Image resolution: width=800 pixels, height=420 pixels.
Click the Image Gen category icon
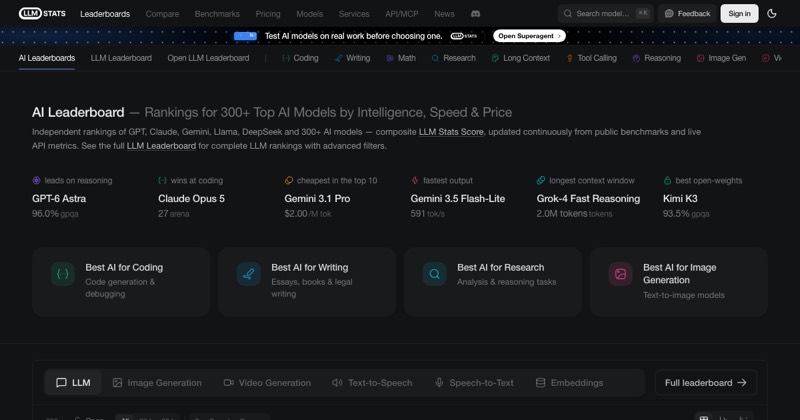[x=701, y=58]
